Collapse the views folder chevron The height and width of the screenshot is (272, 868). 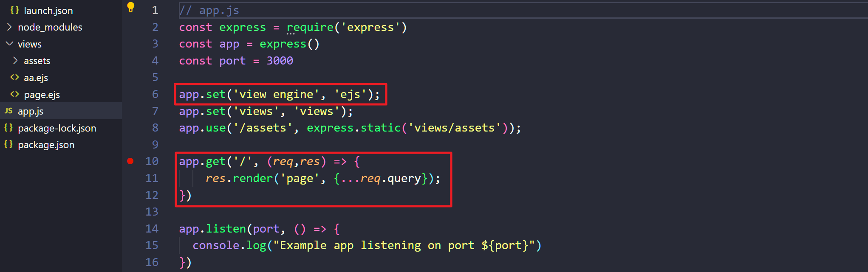(9, 44)
